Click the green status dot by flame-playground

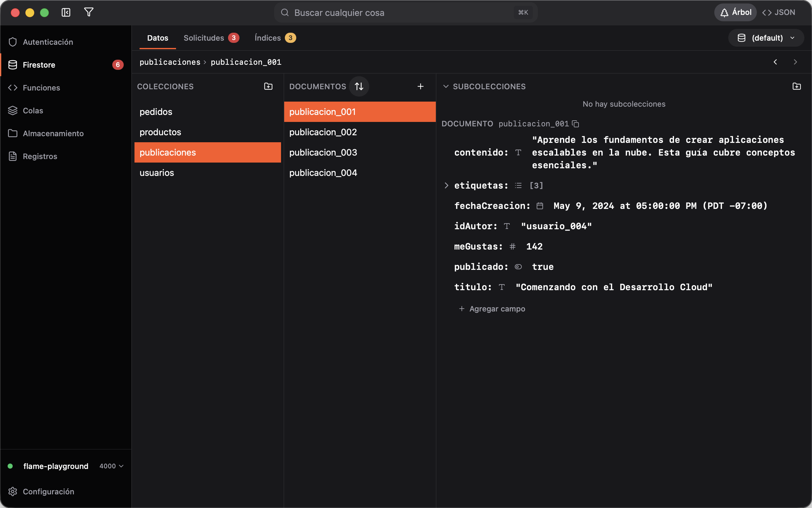(10, 466)
